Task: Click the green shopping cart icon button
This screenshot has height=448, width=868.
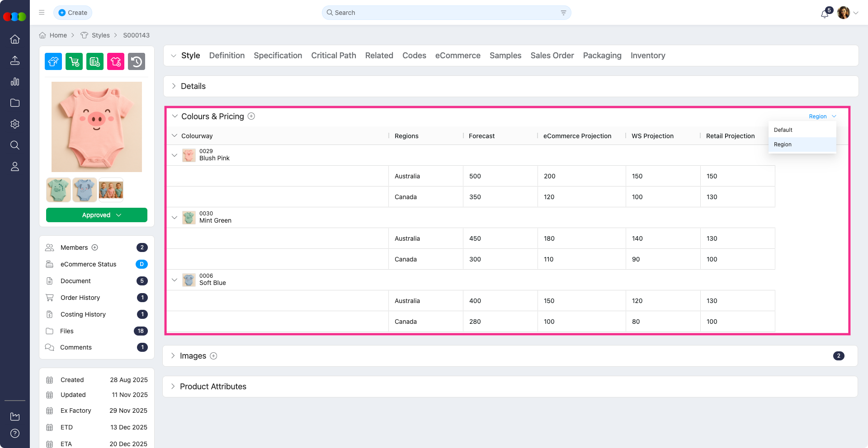Action: coord(74,61)
